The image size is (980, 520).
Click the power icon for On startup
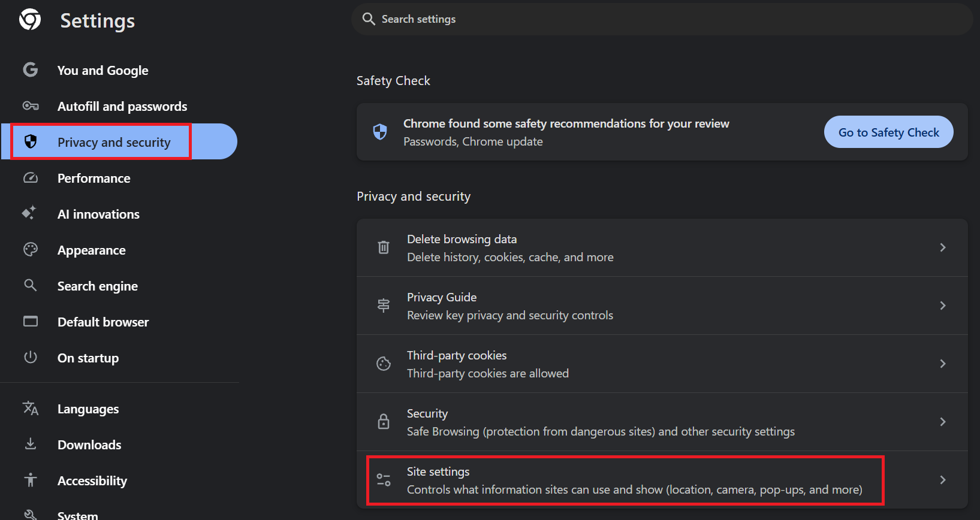pos(31,357)
